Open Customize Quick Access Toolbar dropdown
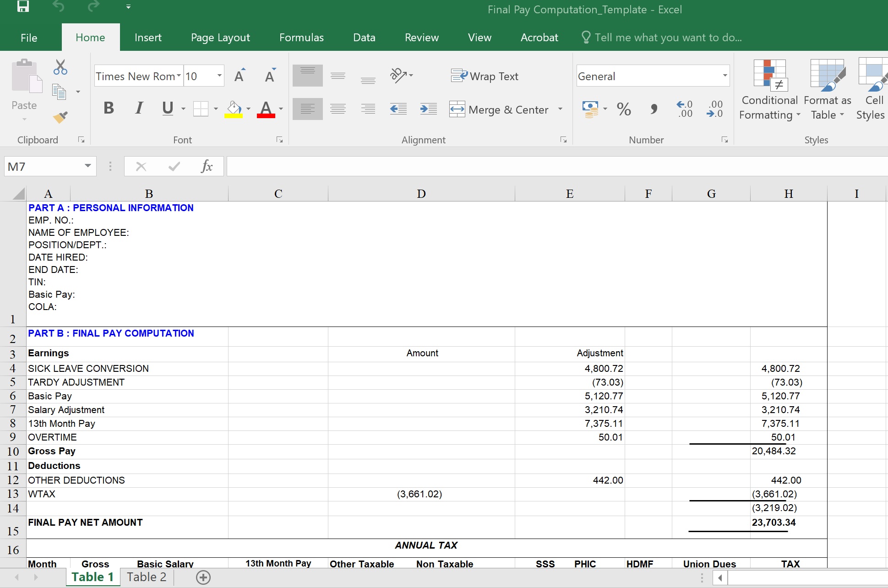The height and width of the screenshot is (588, 888). (128, 7)
